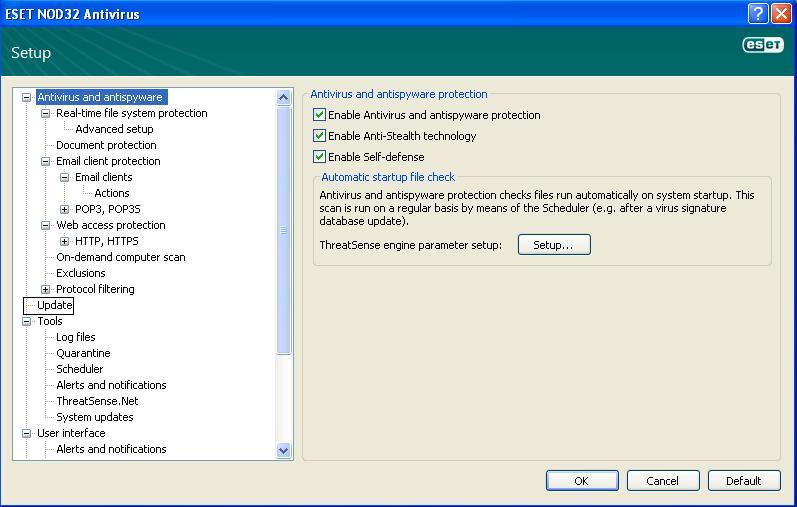
Task: Select Update in the setup tree
Action: tap(55, 305)
